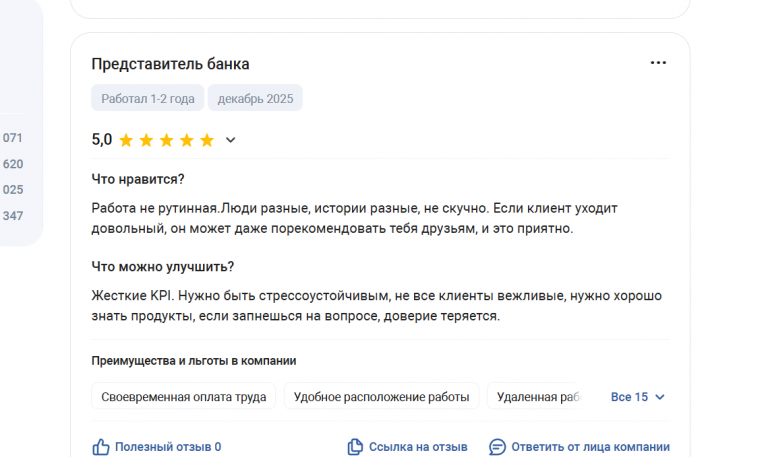The image size is (768, 457).
Task: Click the chevron next to Все 15
Action: pyautogui.click(x=660, y=397)
